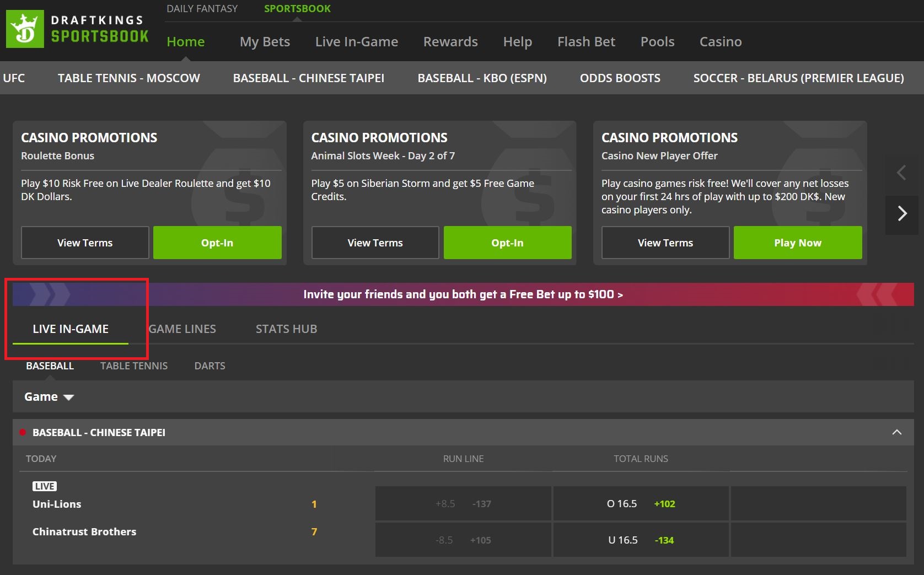
Task: Select Uni-Lions +8.5 run line bet
Action: coord(463,503)
